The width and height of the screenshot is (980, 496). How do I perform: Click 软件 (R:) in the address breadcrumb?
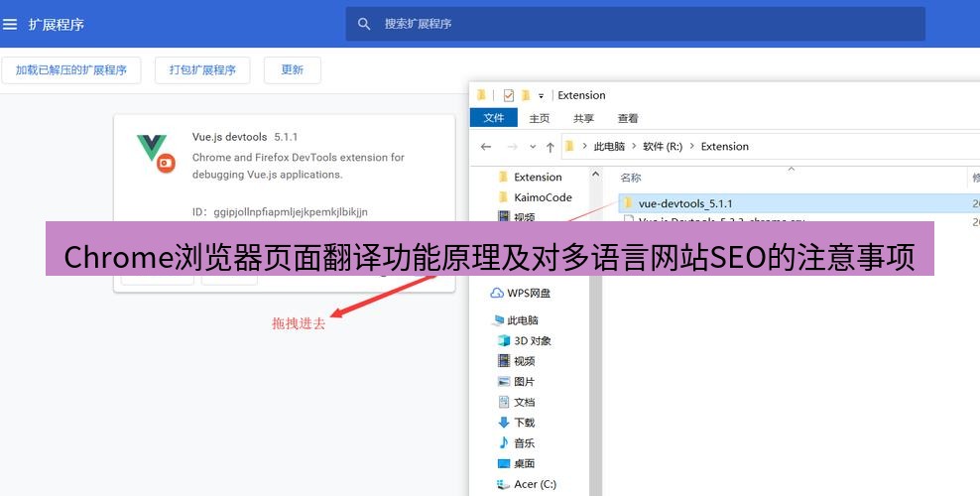point(663,146)
